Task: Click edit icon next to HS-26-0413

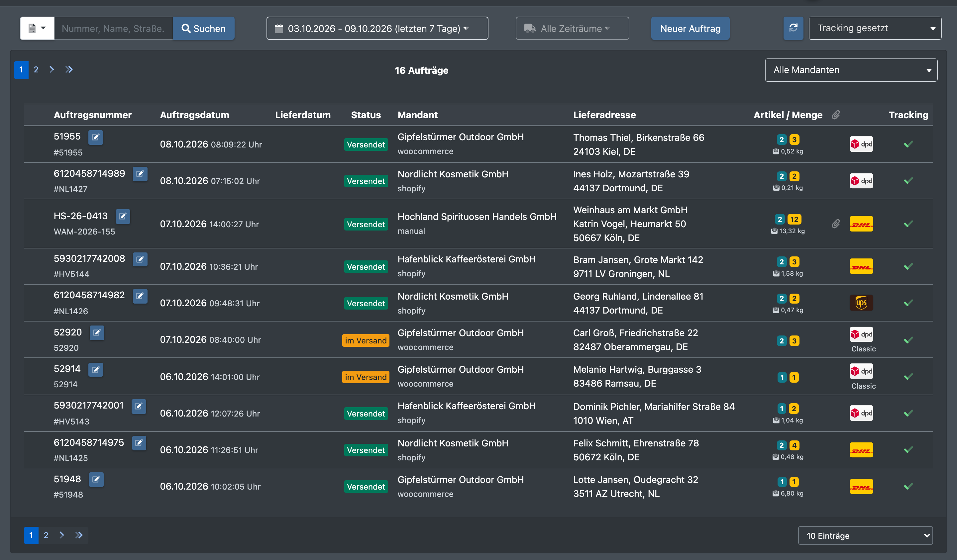Action: 123,217
